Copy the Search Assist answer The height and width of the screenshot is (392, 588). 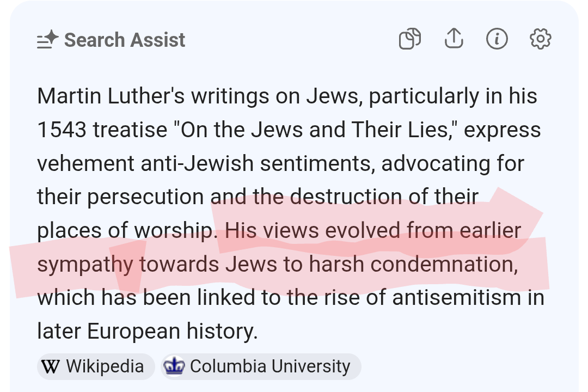[x=409, y=39]
